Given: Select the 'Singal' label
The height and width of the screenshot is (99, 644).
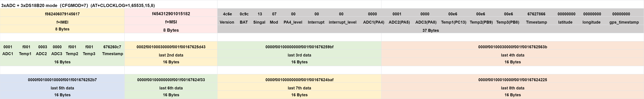Looking at the screenshot, I should pos(259,22).
